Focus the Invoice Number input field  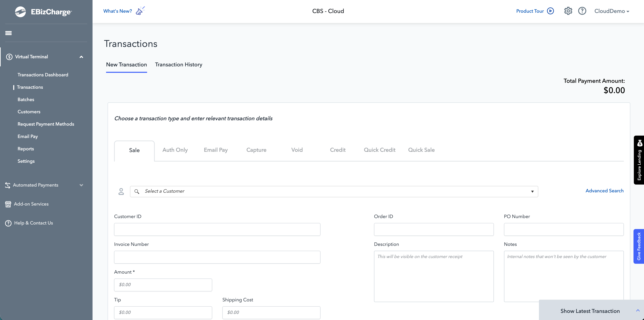(x=217, y=257)
